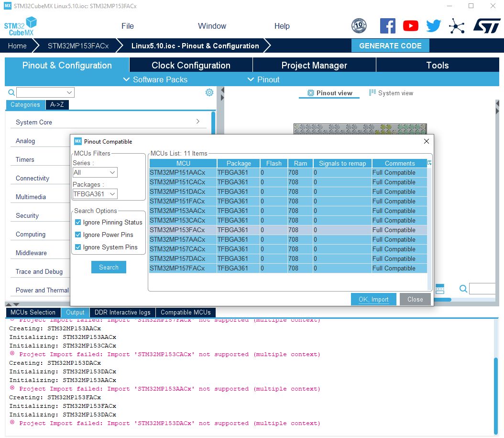Open the Twitter icon link

pyautogui.click(x=433, y=26)
